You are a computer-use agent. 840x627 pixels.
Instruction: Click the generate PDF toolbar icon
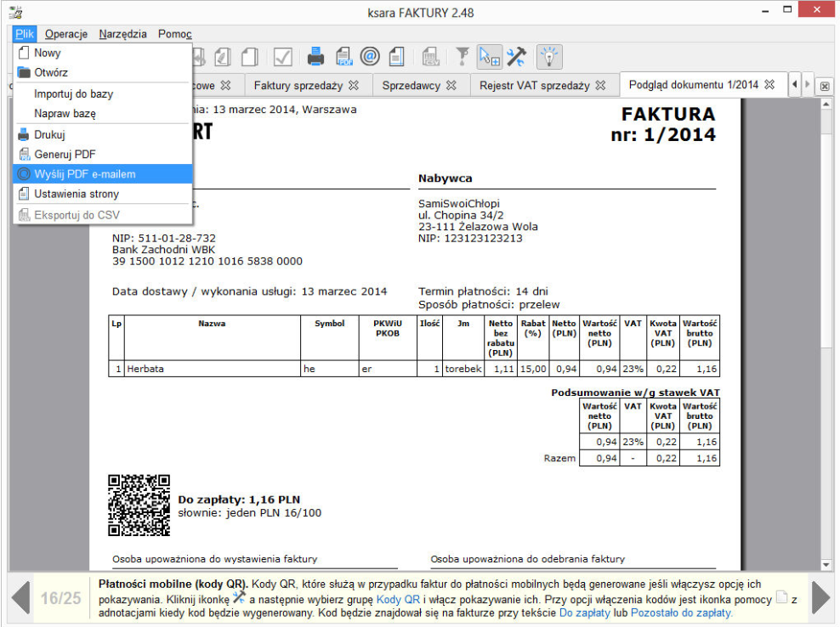click(x=343, y=57)
